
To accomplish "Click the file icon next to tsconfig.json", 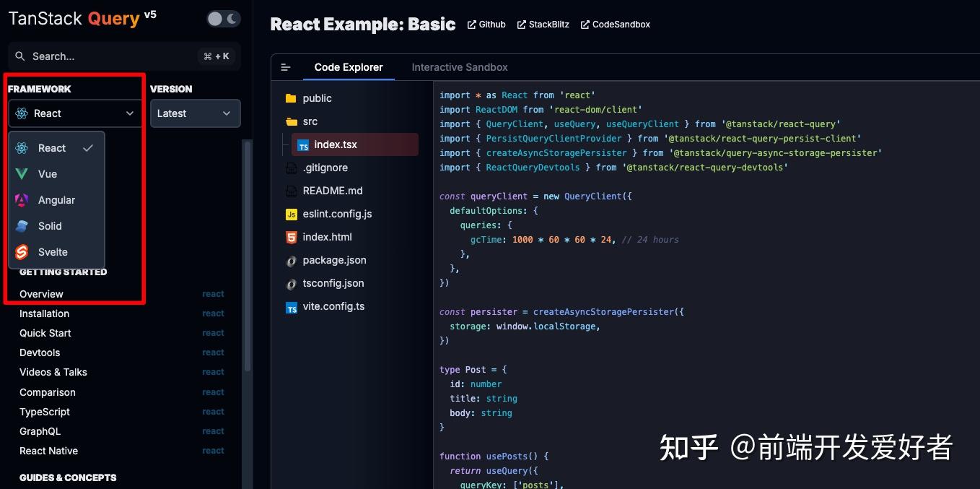I will coord(292,284).
